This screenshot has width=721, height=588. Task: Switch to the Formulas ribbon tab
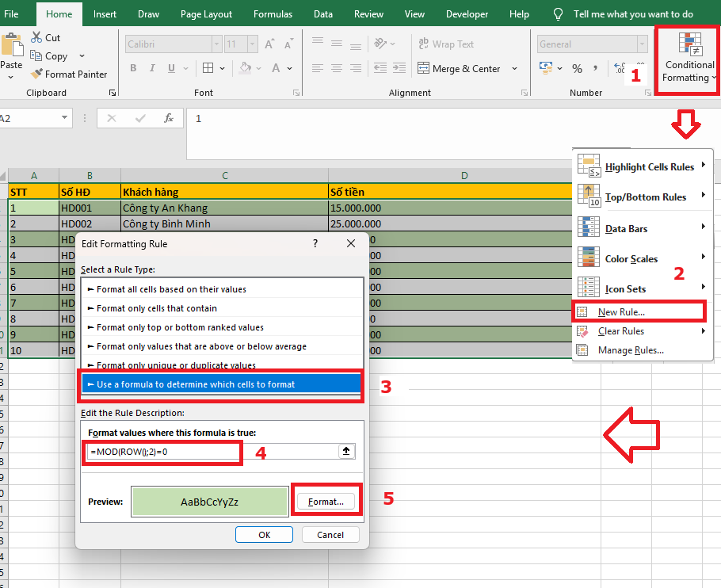pyautogui.click(x=273, y=13)
